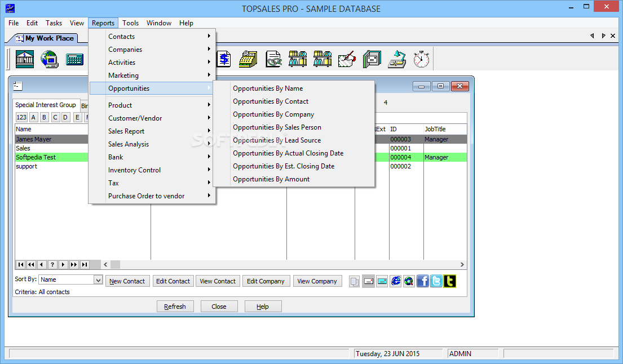The image size is (623, 364).
Task: Switch to My Work Place tab
Action: point(46,38)
